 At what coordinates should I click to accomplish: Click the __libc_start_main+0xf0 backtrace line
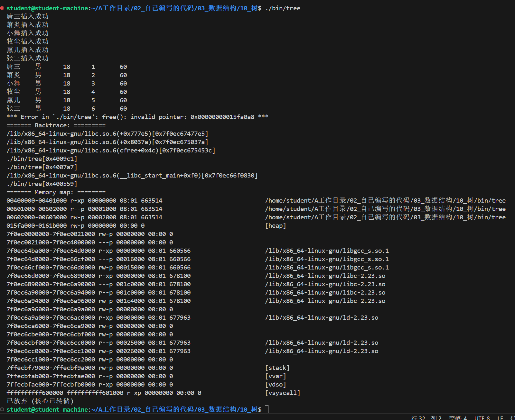(132, 175)
